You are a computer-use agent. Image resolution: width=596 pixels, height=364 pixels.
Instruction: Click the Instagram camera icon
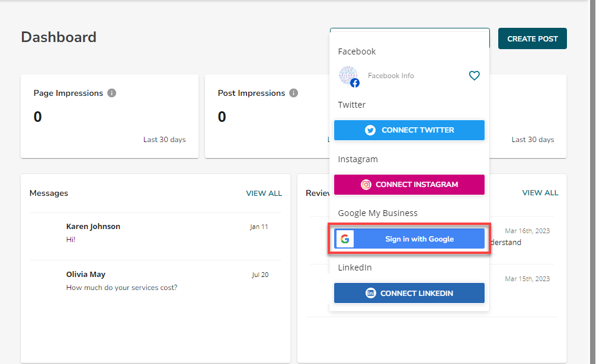[x=366, y=185]
